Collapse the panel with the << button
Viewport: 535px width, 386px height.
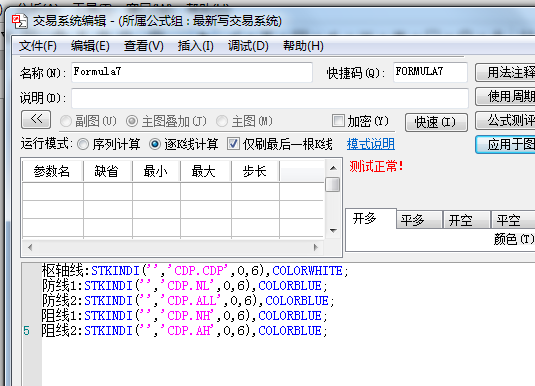tap(36, 119)
